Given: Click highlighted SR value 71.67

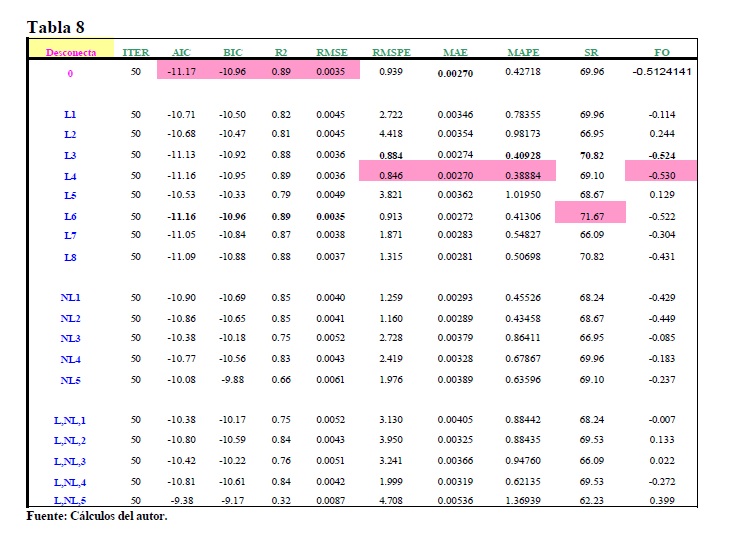Looking at the screenshot, I should pos(591,214).
